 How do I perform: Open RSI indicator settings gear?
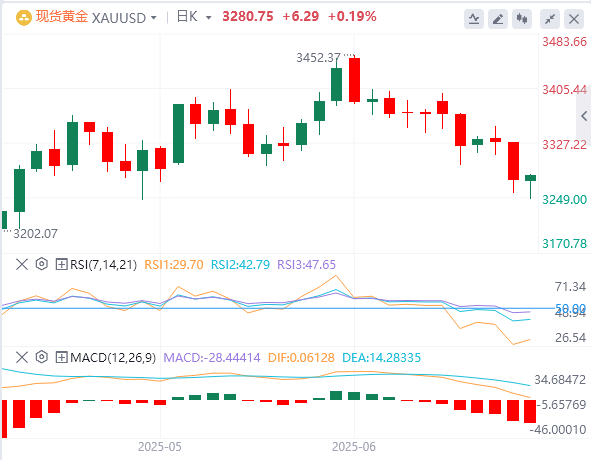click(x=42, y=264)
